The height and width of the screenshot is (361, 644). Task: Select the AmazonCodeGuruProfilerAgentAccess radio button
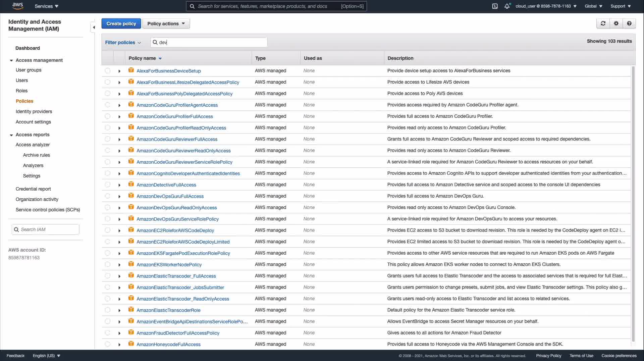107,105
